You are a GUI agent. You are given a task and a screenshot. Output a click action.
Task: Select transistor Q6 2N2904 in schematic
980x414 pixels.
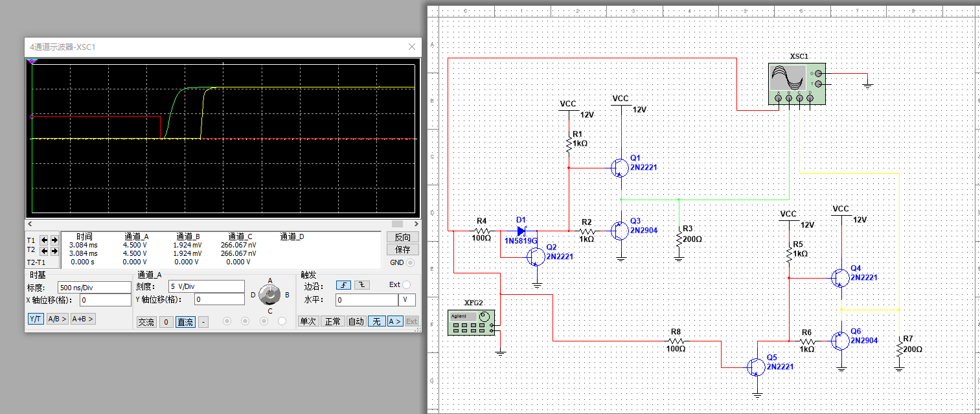839,340
